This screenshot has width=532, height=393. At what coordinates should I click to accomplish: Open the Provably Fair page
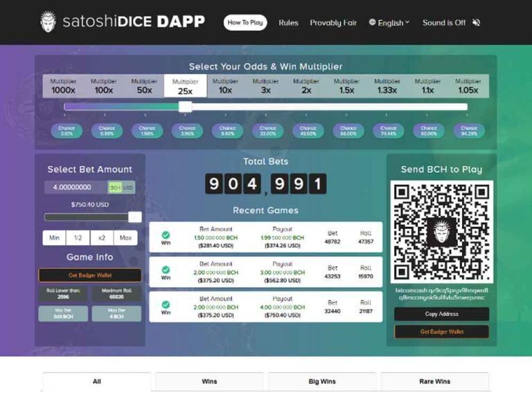[333, 23]
